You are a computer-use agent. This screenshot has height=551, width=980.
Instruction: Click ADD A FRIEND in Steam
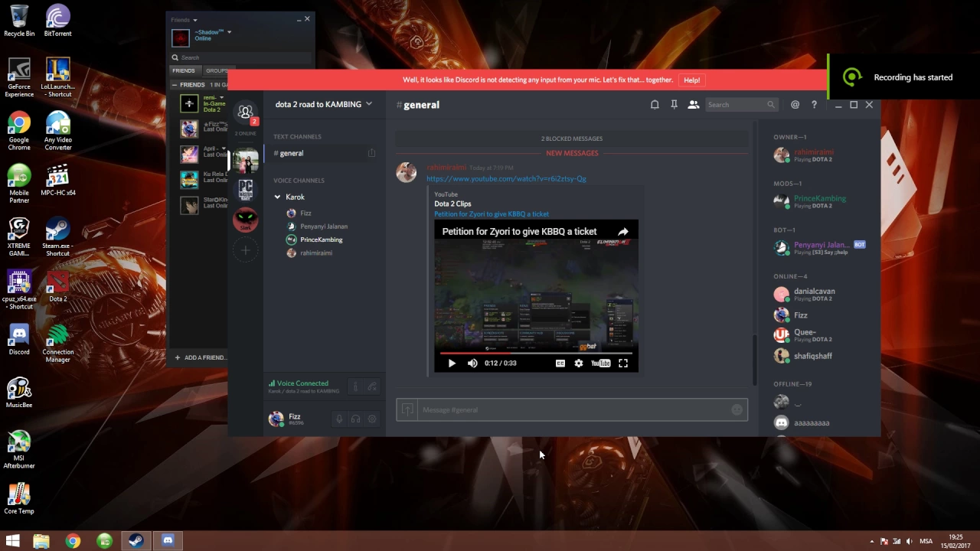coord(201,357)
